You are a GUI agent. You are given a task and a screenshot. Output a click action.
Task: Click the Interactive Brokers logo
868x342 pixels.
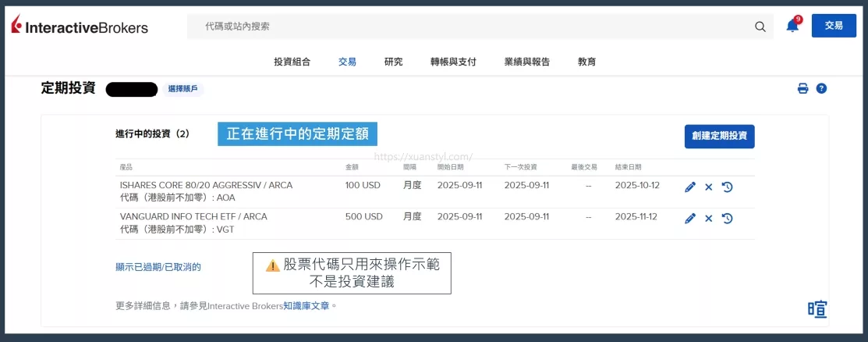[x=80, y=26]
